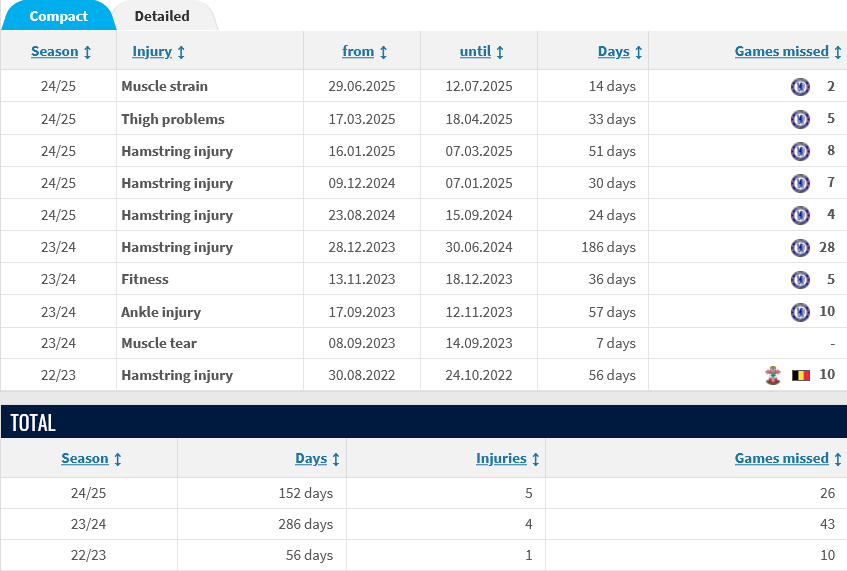Sort injury table by Days link
847x571 pixels.
pos(614,51)
